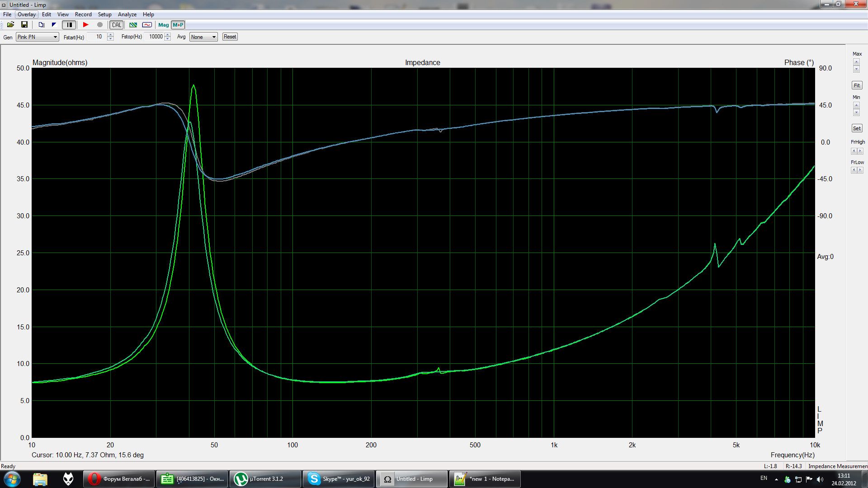Screen dimensions: 868x488
Task: Increase Fstart with the up spinner arrow
Action: point(110,34)
